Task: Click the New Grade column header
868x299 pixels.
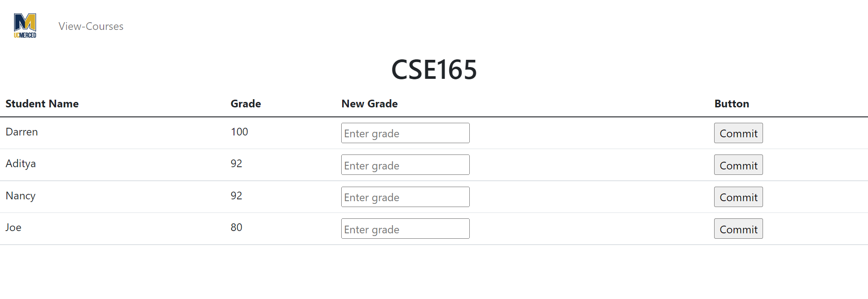Action: pyautogui.click(x=369, y=103)
